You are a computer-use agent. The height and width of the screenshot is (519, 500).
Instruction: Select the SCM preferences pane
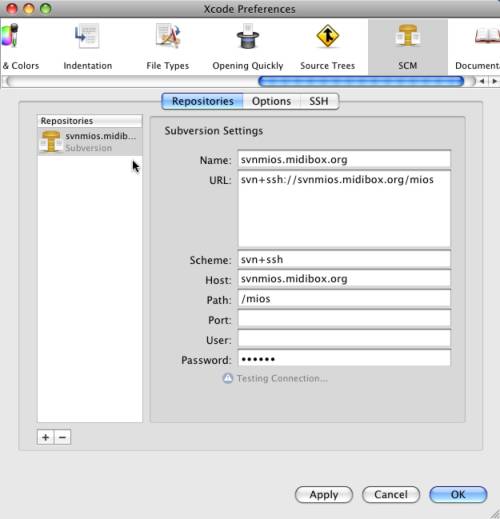408,47
